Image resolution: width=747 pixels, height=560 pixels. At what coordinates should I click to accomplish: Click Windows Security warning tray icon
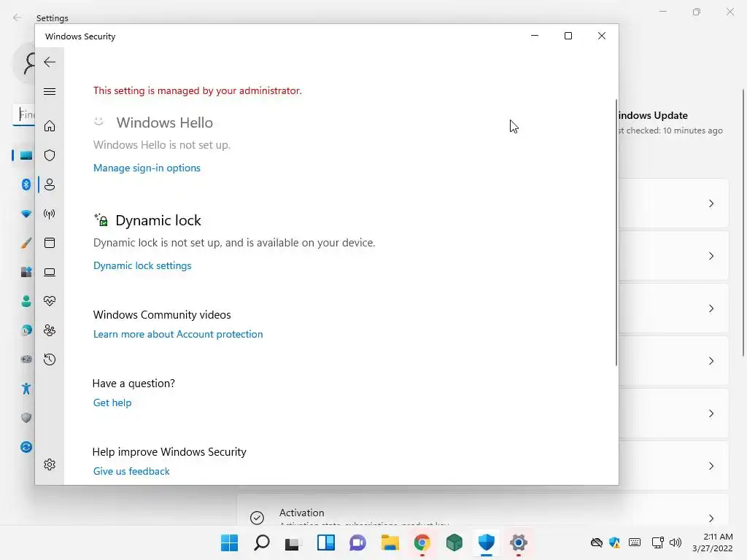(615, 542)
